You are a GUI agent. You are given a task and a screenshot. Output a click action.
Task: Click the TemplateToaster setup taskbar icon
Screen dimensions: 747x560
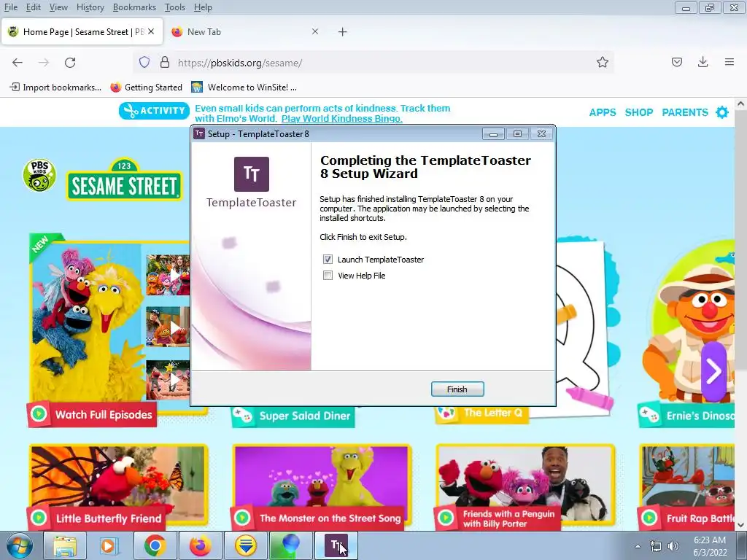tap(336, 545)
